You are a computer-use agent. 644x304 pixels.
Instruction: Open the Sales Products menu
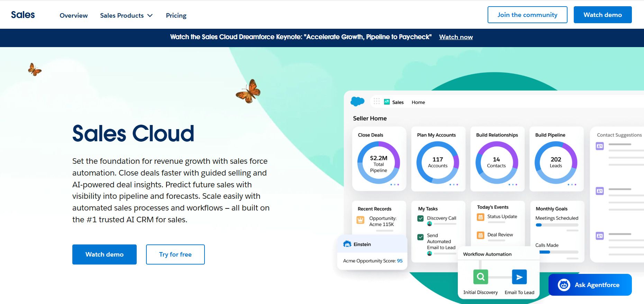point(126,16)
